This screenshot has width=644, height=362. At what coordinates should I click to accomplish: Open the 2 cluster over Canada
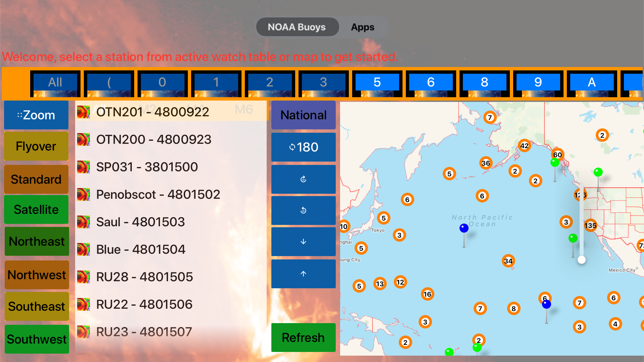pos(602,135)
